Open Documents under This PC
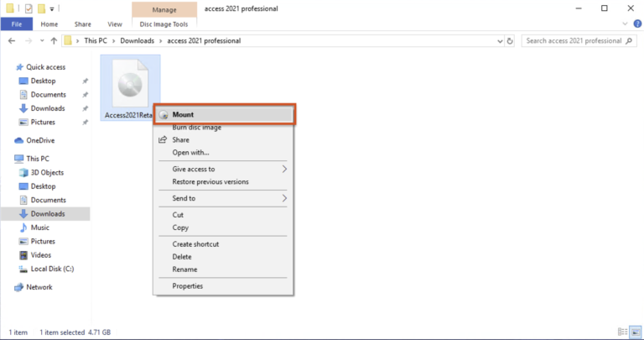This screenshot has height=340, width=644. pyautogui.click(x=49, y=200)
